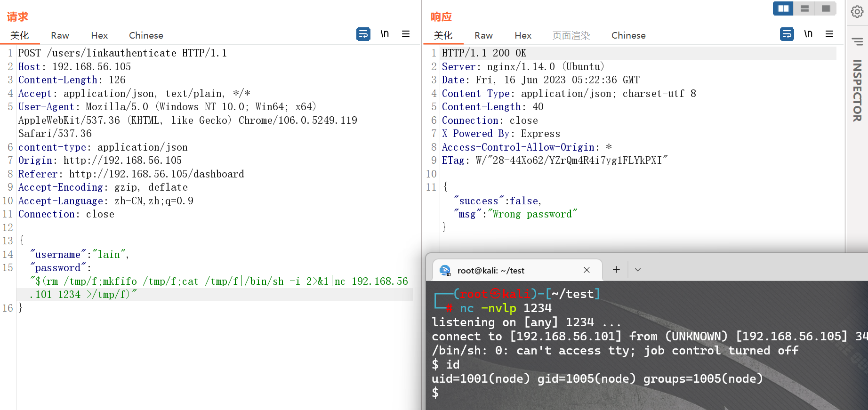Open the hamburger menu in request panel

406,34
